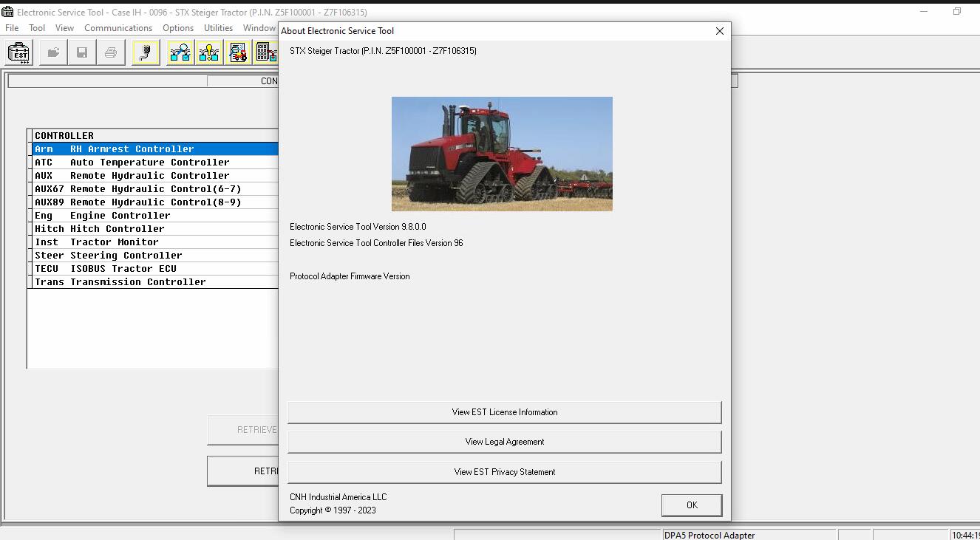This screenshot has width=980, height=540.
Task: Click View EST License Information button
Action: [x=505, y=412]
